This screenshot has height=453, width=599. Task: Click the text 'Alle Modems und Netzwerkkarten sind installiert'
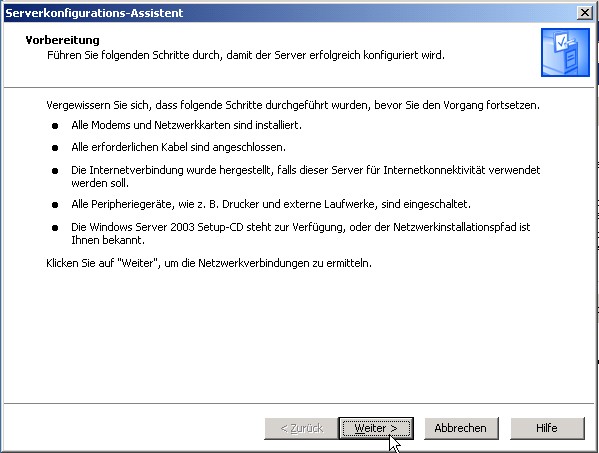click(x=186, y=125)
